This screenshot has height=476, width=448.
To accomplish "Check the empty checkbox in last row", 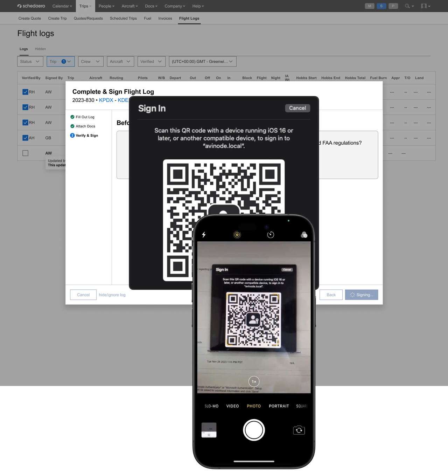I will point(25,153).
